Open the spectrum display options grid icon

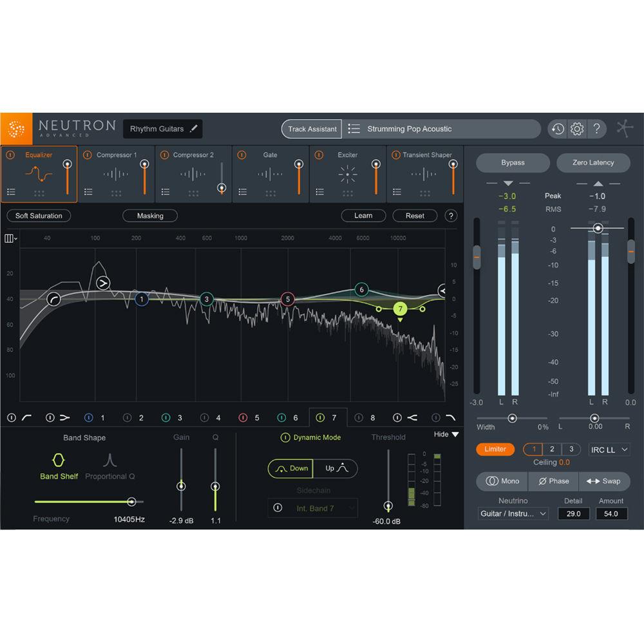[10, 238]
